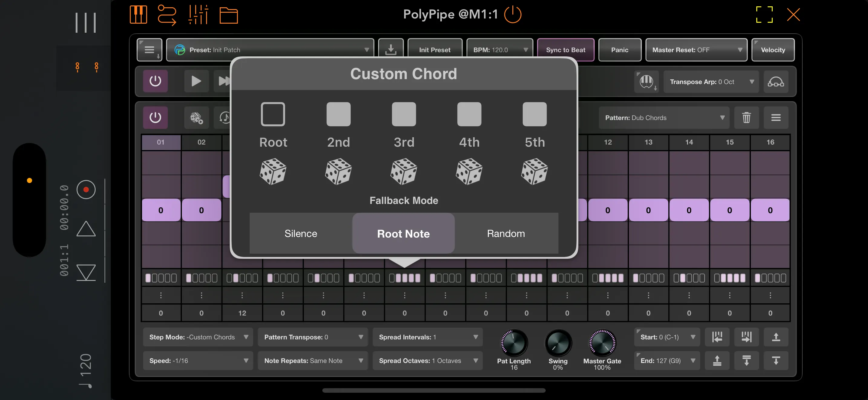868x400 pixels.
Task: Toggle the Root note checkbox in Custom Chord
Action: (x=273, y=114)
